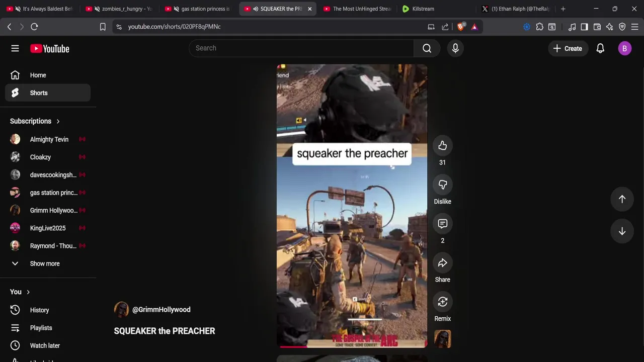The width and height of the screenshot is (644, 362).
Task: Open Almighty Tevin subscription
Action: 48,139
